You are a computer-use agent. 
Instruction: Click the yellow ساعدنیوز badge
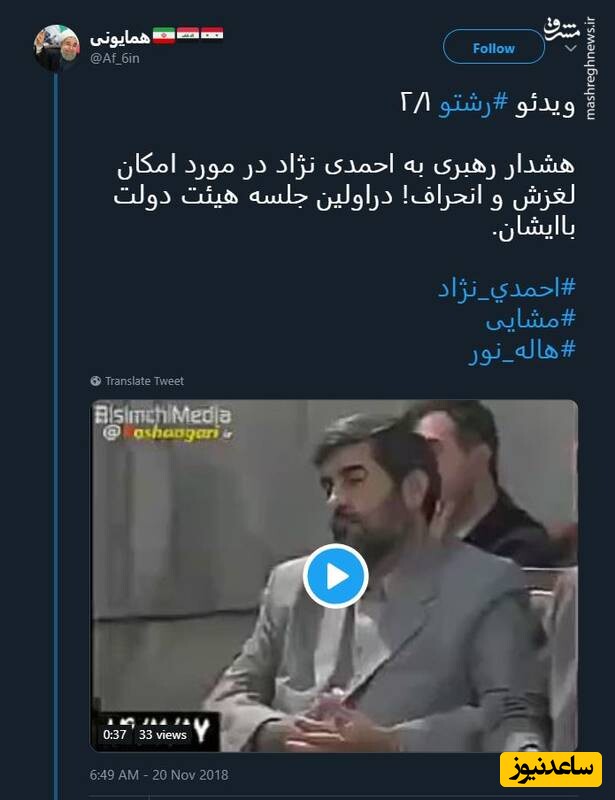coord(551,769)
